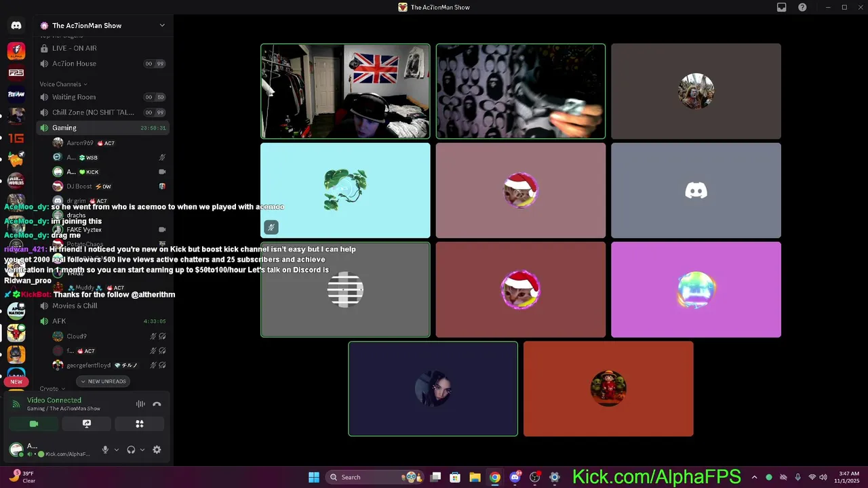Screen dimensions: 868x488
Task: Click user DJ Boost in voice list
Action: pyautogui.click(x=108, y=186)
